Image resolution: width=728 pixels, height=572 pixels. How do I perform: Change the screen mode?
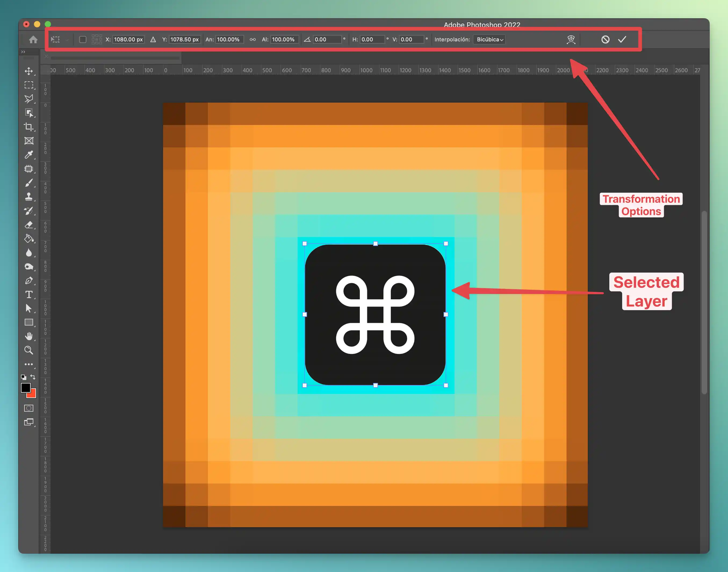coord(29,422)
